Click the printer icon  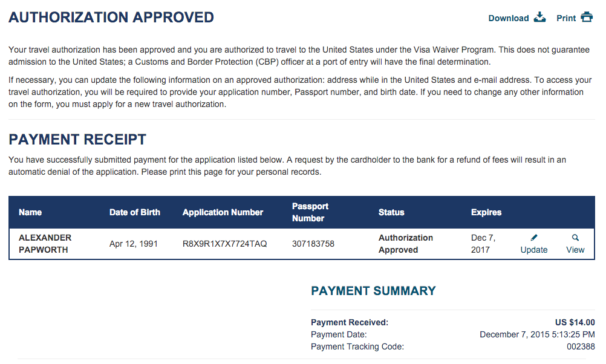pos(587,18)
